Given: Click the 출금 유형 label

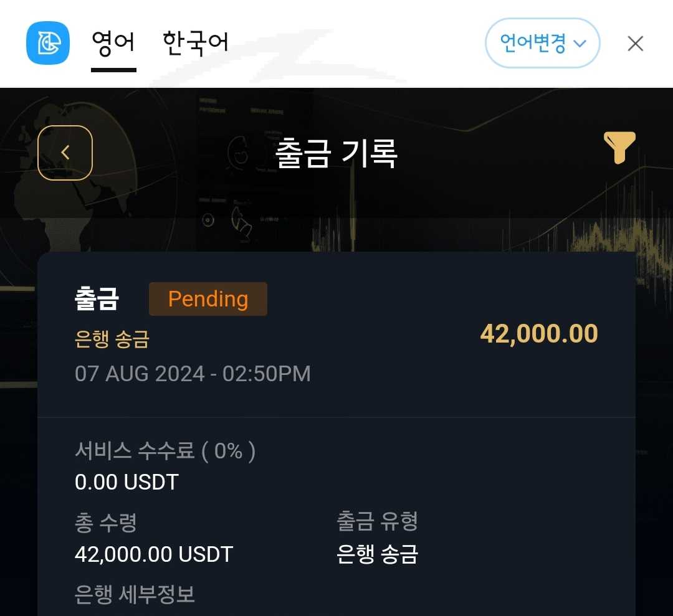Looking at the screenshot, I should click(x=377, y=521).
